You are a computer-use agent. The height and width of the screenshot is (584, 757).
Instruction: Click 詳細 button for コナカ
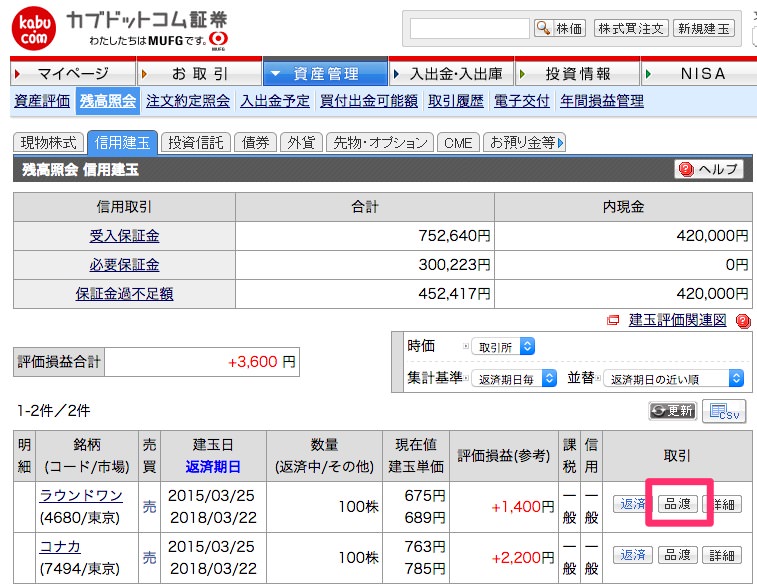point(722,555)
